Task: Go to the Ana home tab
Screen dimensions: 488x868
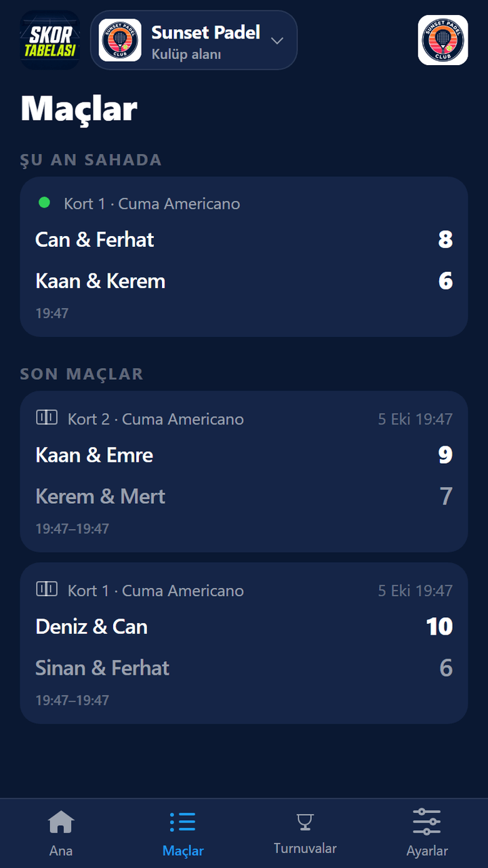Action: [x=61, y=833]
